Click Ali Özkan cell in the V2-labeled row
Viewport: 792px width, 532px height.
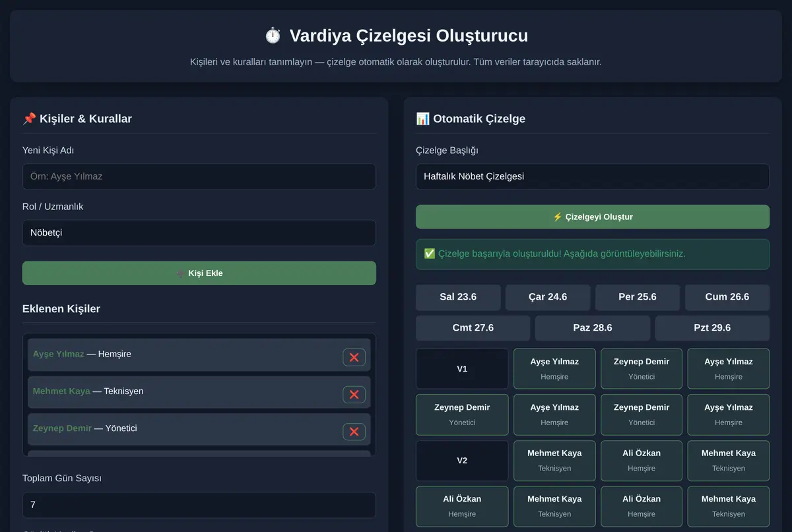point(642,461)
